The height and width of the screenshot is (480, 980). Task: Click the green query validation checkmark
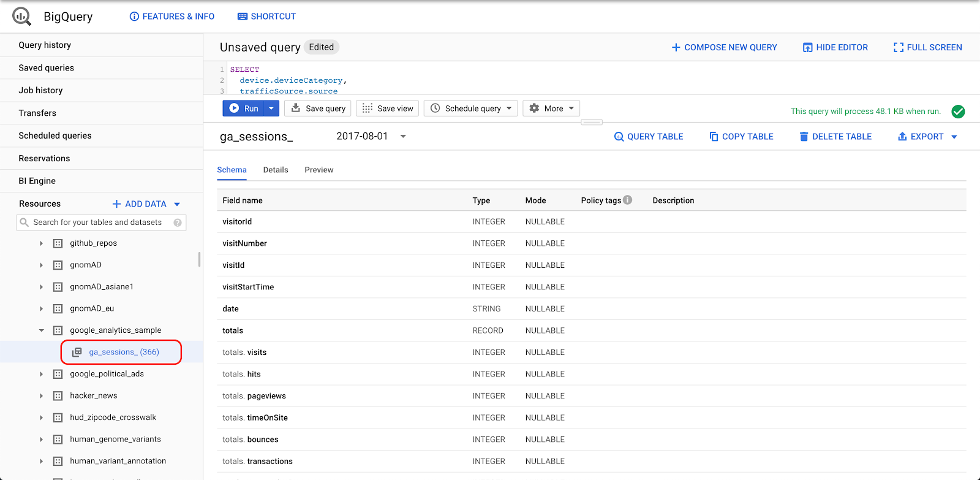click(958, 112)
